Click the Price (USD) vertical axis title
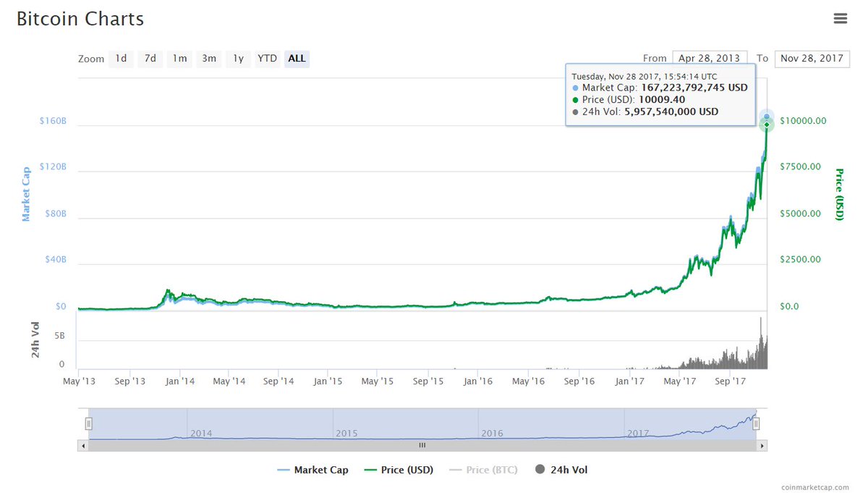 (x=840, y=194)
